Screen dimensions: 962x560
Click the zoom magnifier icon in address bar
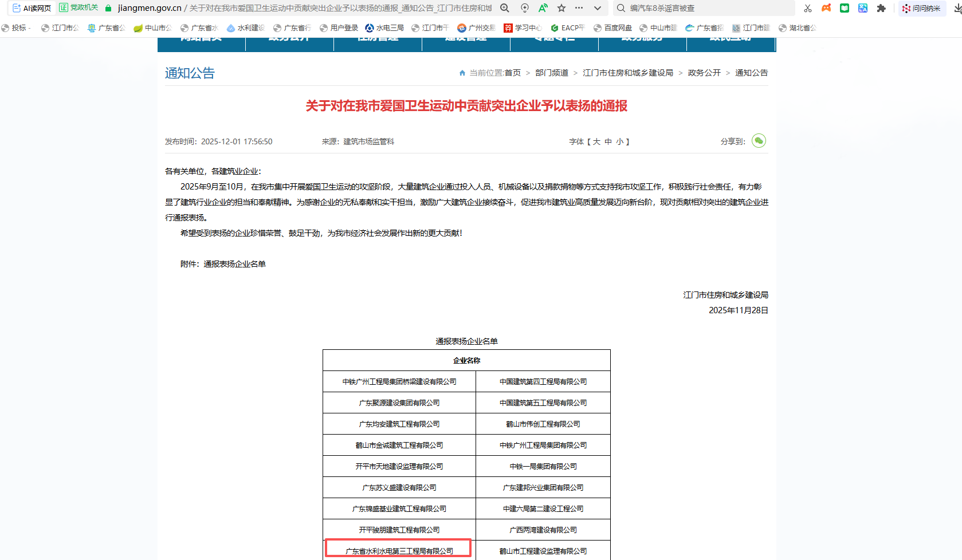coord(504,8)
